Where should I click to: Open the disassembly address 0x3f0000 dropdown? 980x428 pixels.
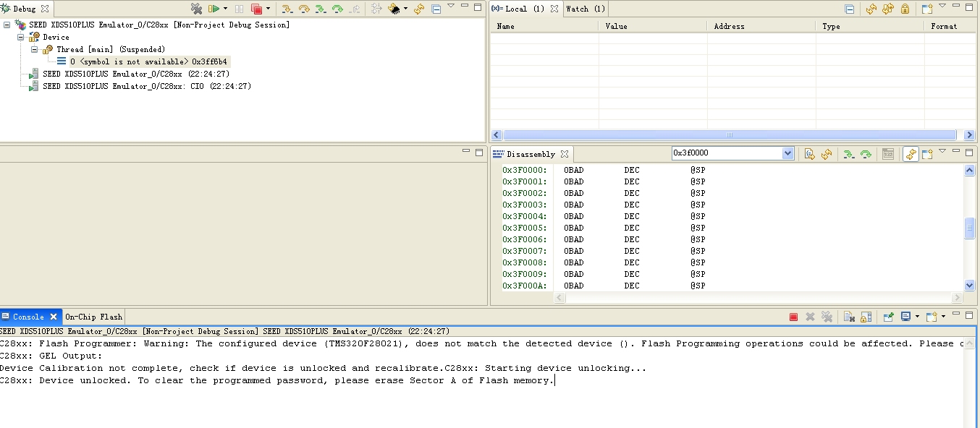pos(787,153)
